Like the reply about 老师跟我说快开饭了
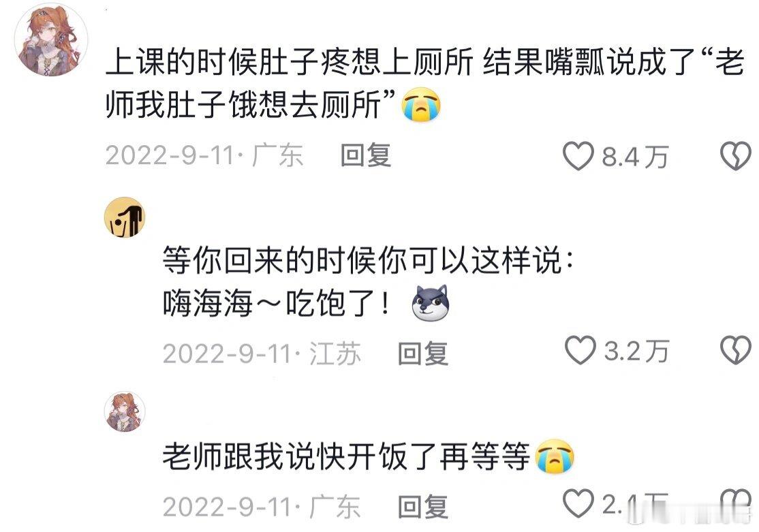Image resolution: width=759 pixels, height=532 pixels. [x=578, y=503]
